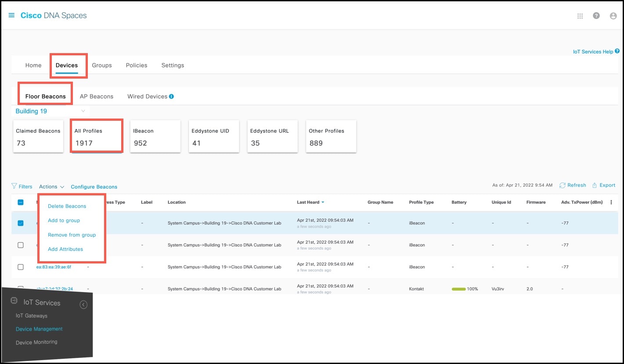Open the hamburger navigation menu
This screenshot has width=624, height=364.
tap(11, 15)
